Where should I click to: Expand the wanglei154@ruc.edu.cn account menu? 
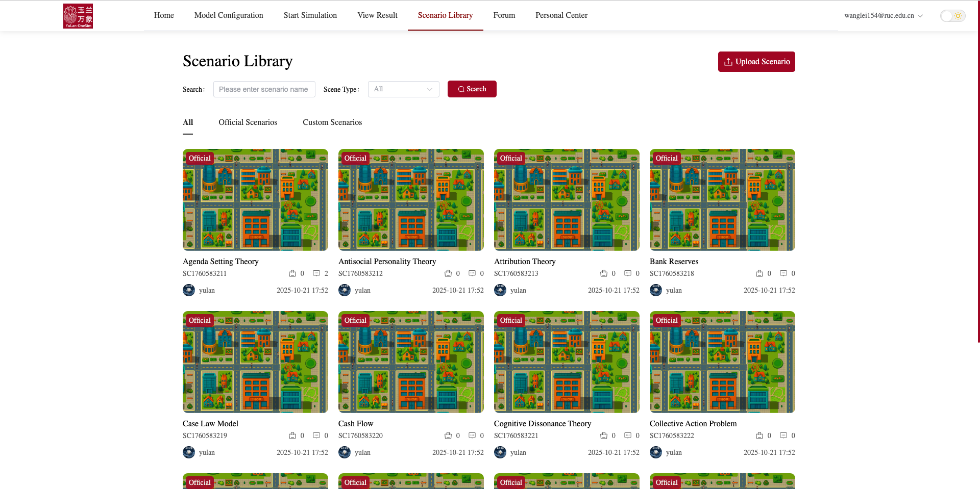tap(883, 16)
